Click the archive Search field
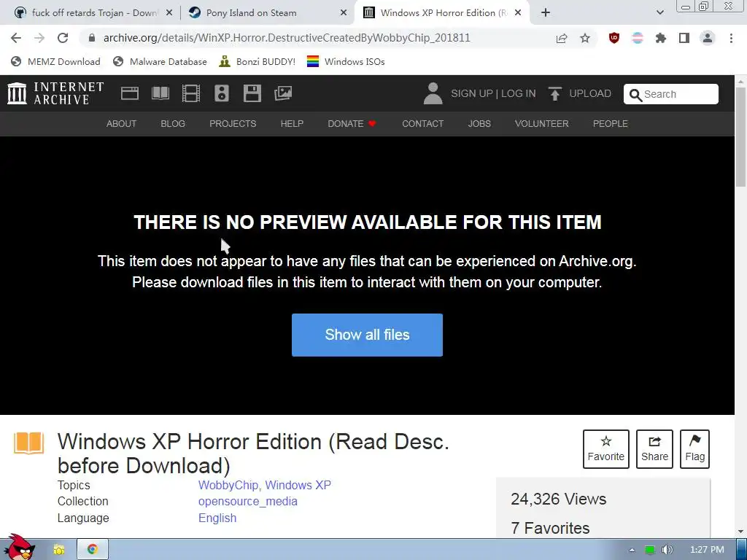The height and width of the screenshot is (560, 747). click(671, 94)
